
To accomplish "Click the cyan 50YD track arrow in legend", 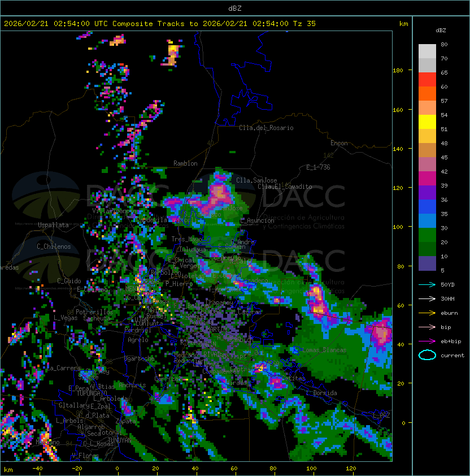I will 427,285.
